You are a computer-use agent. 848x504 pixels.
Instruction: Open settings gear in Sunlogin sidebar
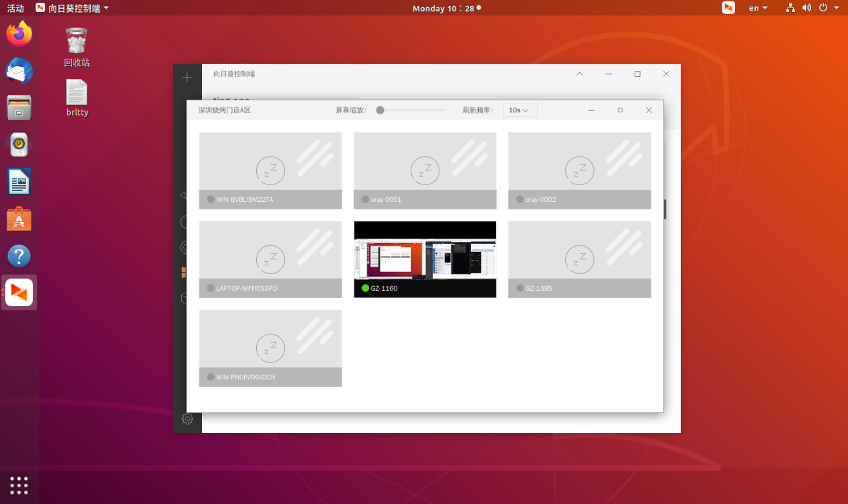click(x=187, y=419)
